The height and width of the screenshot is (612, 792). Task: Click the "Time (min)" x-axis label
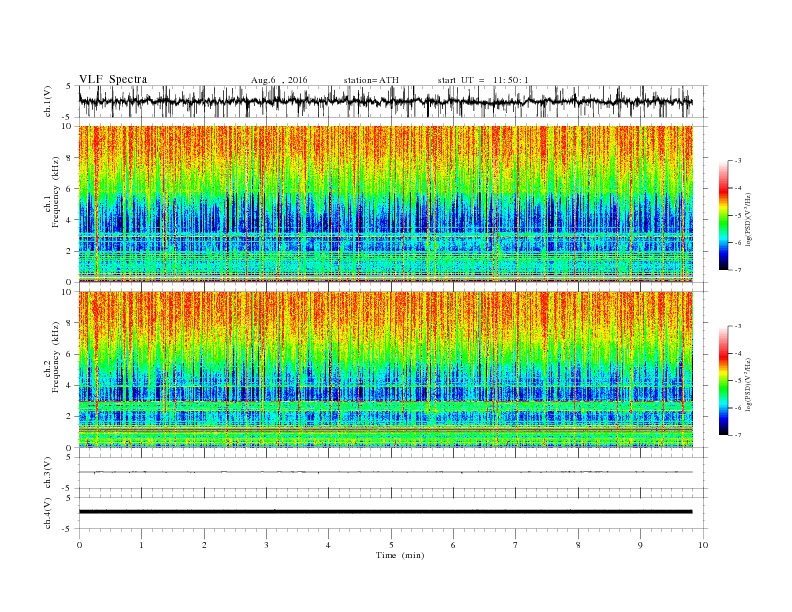[400, 555]
